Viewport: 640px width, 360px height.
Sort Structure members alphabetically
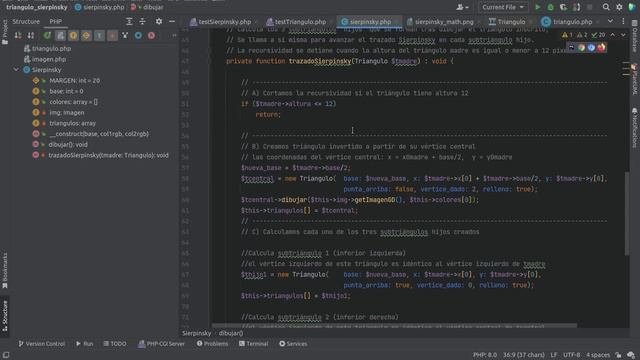(x=31, y=36)
